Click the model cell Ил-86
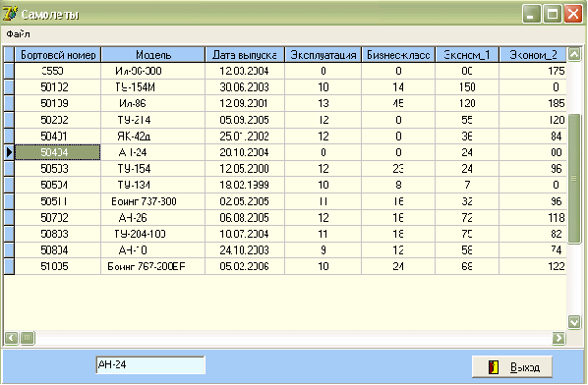 [153, 103]
